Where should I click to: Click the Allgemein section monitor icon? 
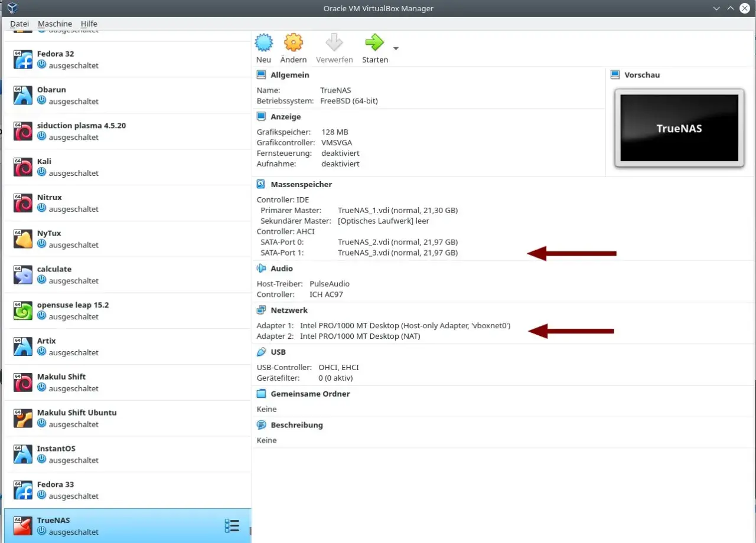[x=262, y=75]
